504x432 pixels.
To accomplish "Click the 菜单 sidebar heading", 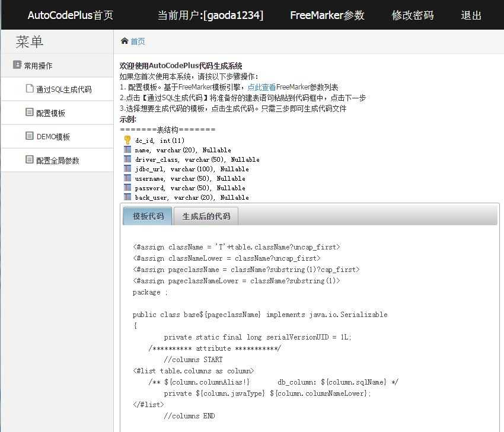I will pos(29,41).
